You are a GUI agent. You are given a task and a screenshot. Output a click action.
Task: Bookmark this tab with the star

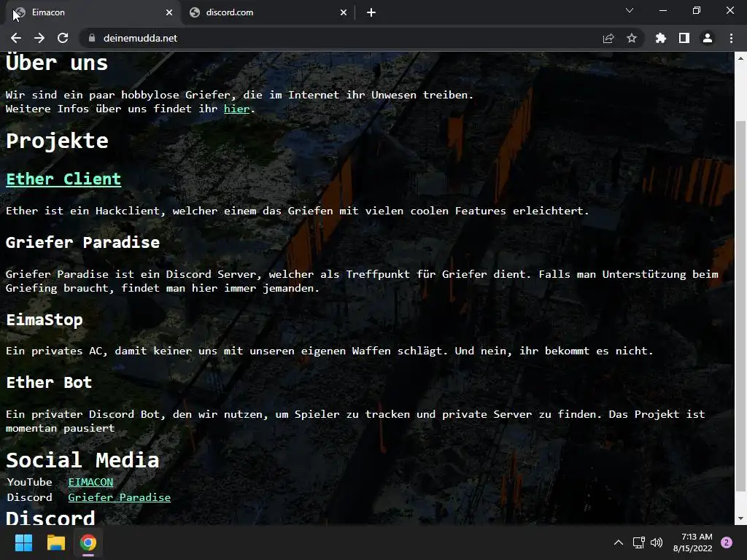click(632, 38)
